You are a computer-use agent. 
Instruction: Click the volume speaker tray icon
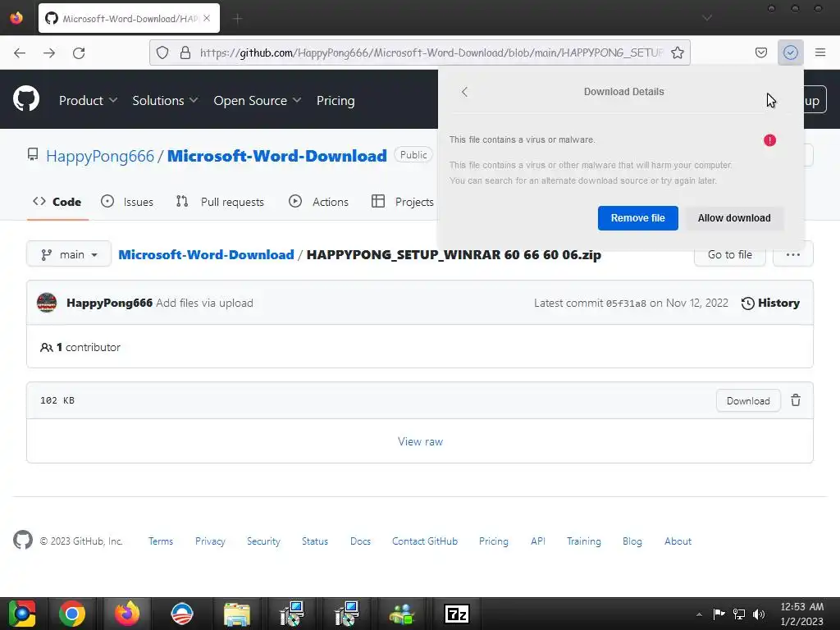(x=759, y=614)
